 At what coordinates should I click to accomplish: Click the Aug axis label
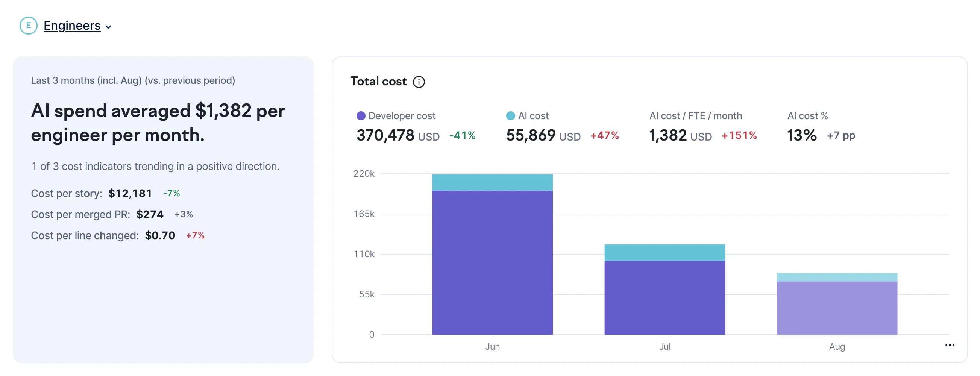(x=837, y=346)
